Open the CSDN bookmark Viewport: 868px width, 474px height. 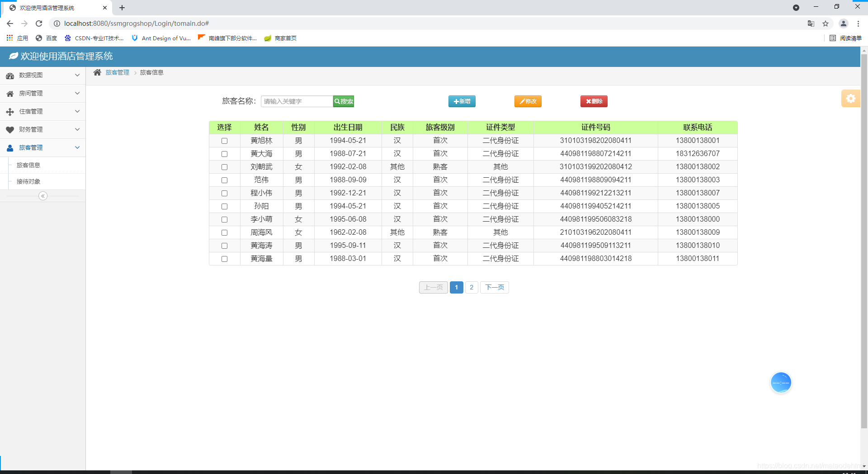point(94,38)
